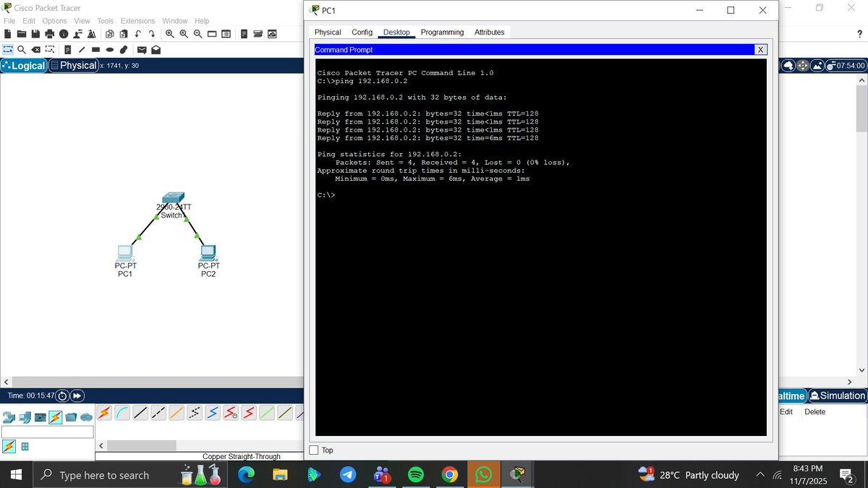Close the Command Prompt with X button
868x488 pixels.
(760, 50)
